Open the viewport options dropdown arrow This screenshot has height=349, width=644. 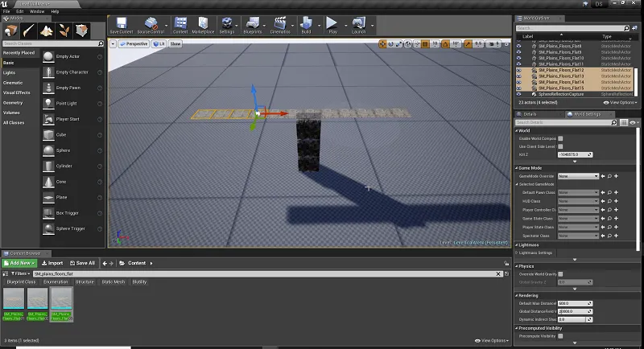[113, 44]
